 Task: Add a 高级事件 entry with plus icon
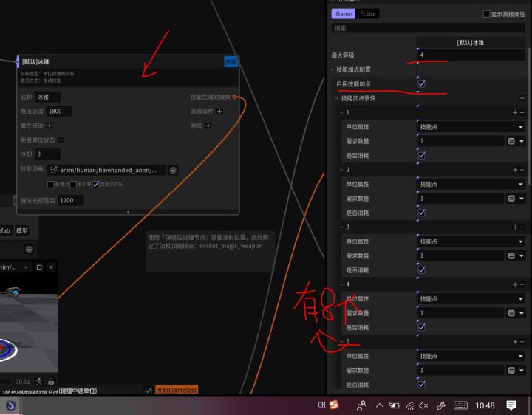(220, 112)
